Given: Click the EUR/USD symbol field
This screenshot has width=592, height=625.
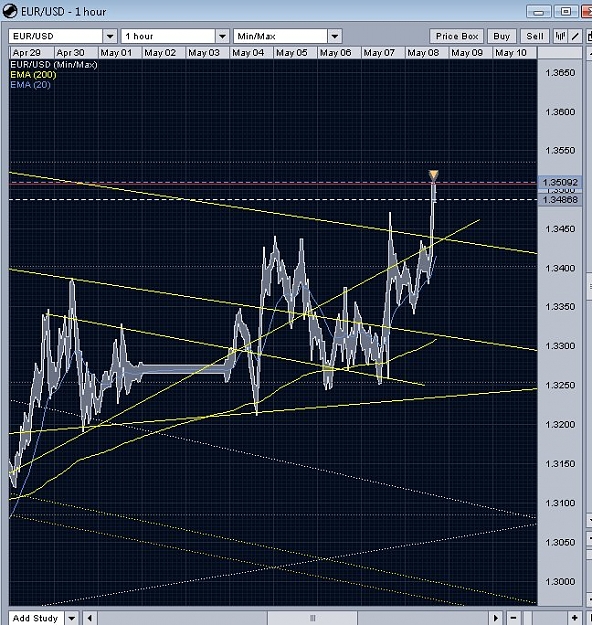Looking at the screenshot, I should tap(56, 36).
